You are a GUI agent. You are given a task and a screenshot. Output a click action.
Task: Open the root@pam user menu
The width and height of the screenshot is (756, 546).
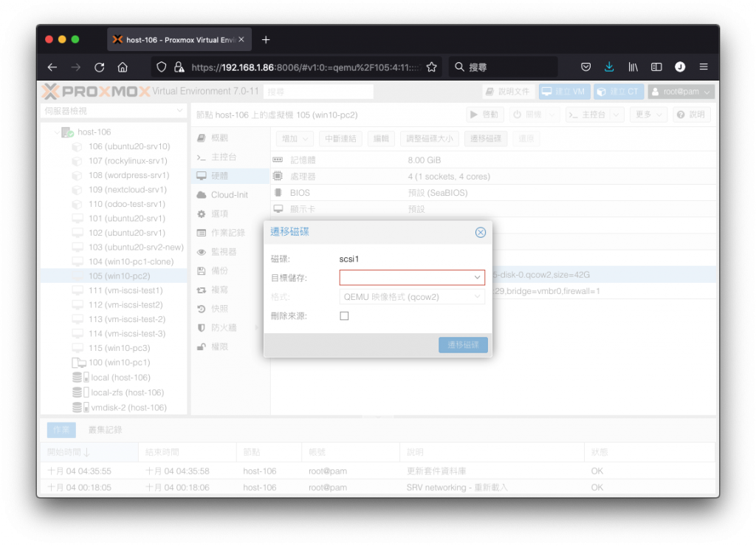coord(681,92)
